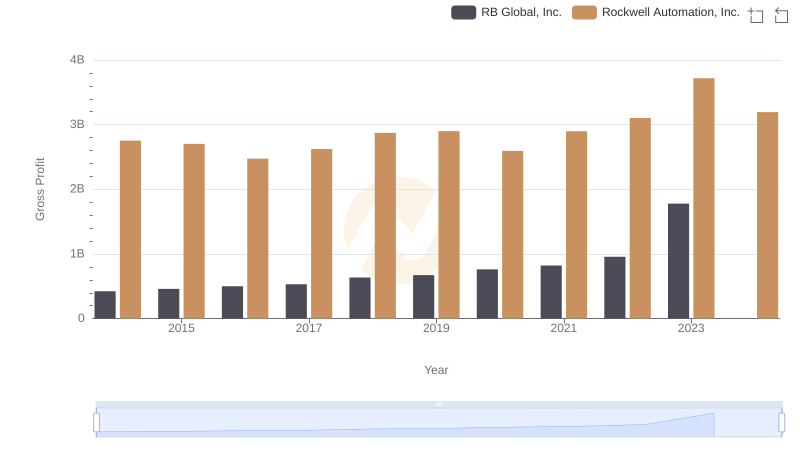Click the 1B y-axis label
The height and width of the screenshot is (461, 800).
(77, 254)
